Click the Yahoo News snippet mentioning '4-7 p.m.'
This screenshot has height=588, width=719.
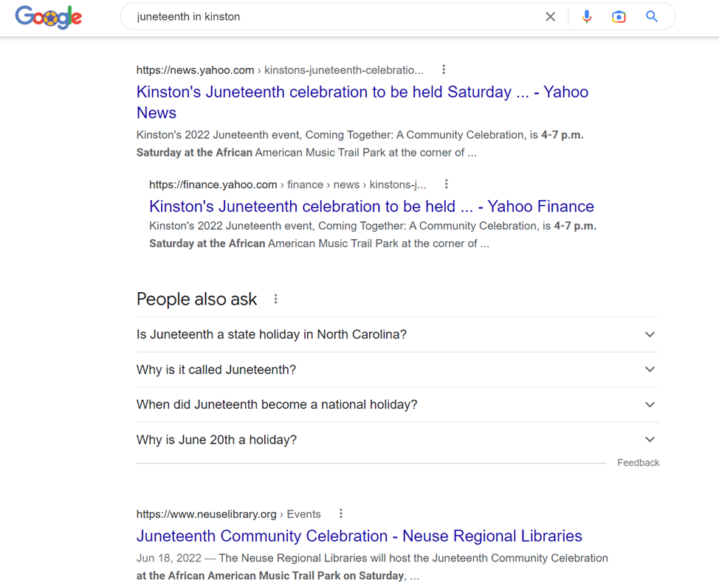tap(360, 144)
